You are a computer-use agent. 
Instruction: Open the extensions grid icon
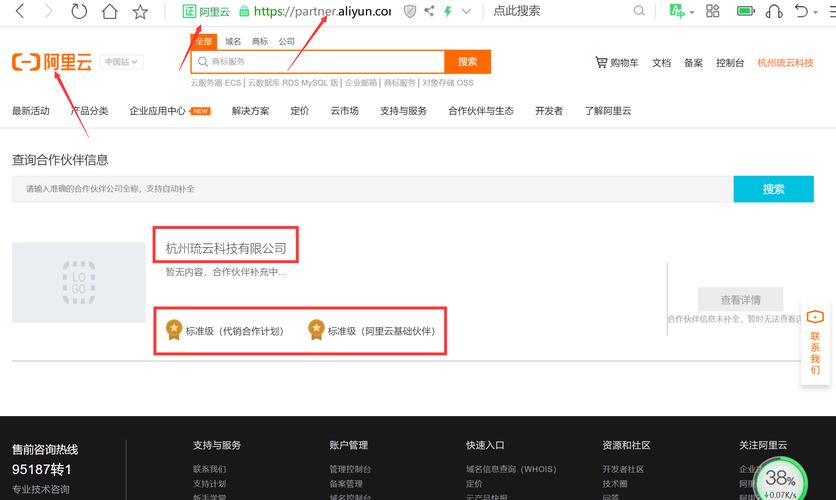(x=713, y=11)
